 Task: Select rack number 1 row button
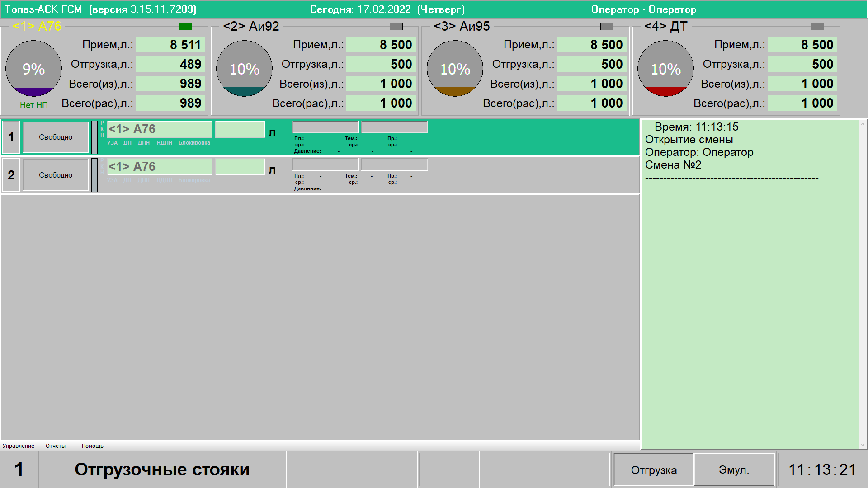pos(11,137)
